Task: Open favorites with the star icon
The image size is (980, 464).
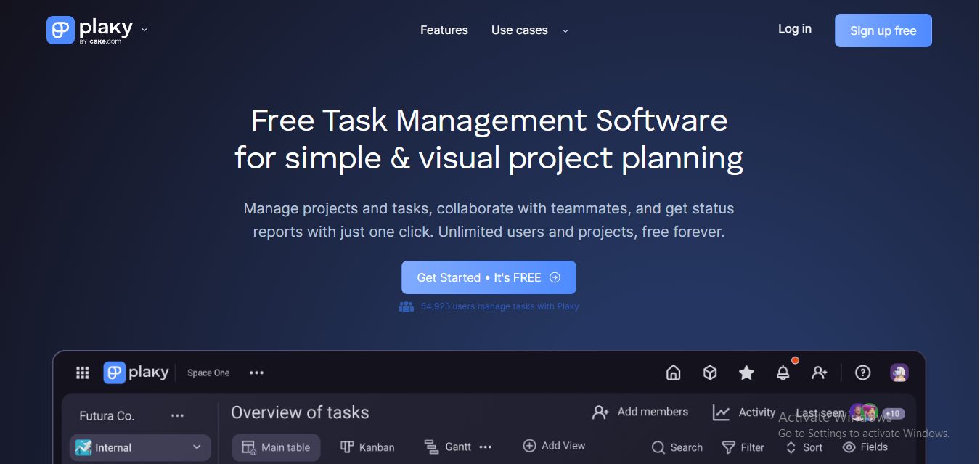Action: pyautogui.click(x=746, y=373)
